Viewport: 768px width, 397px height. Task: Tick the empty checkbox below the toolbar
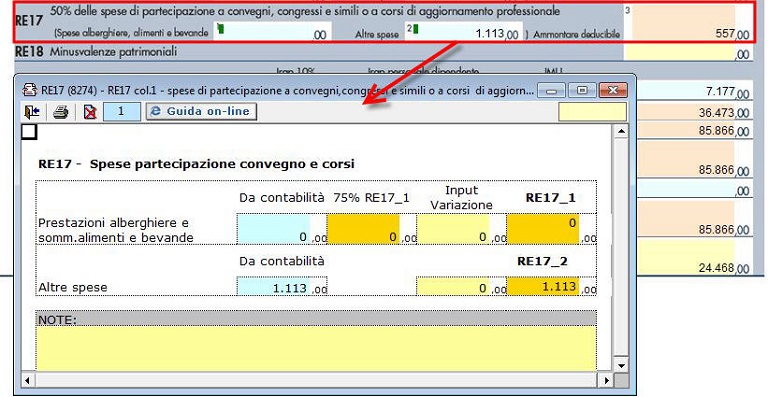[x=29, y=131]
